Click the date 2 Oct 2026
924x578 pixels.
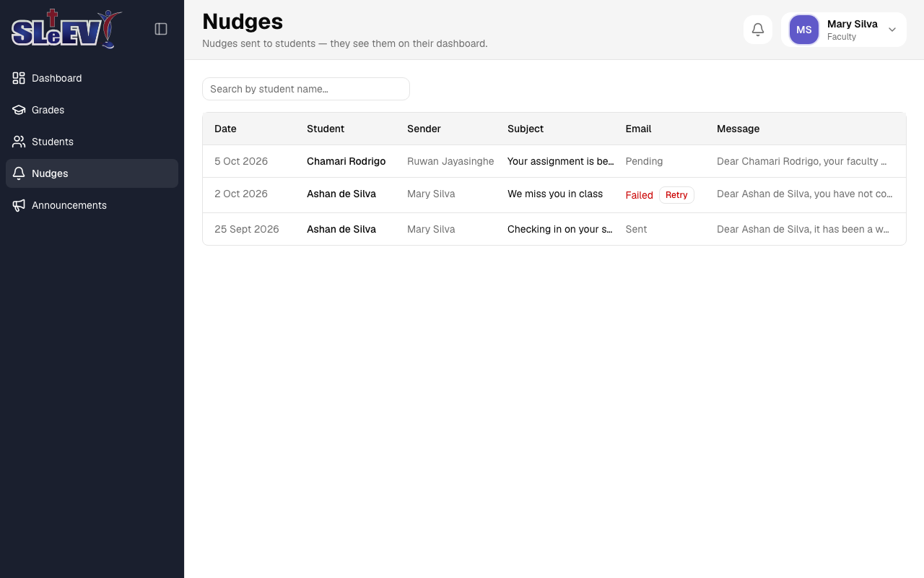coord(241,194)
